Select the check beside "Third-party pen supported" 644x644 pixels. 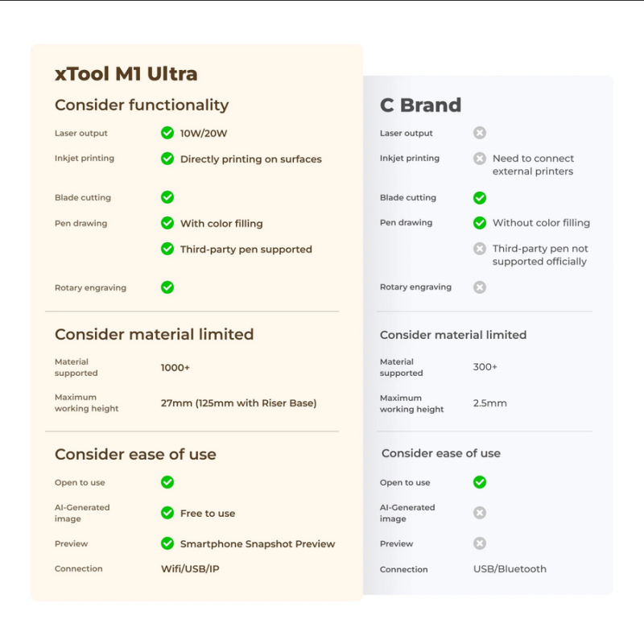click(167, 249)
